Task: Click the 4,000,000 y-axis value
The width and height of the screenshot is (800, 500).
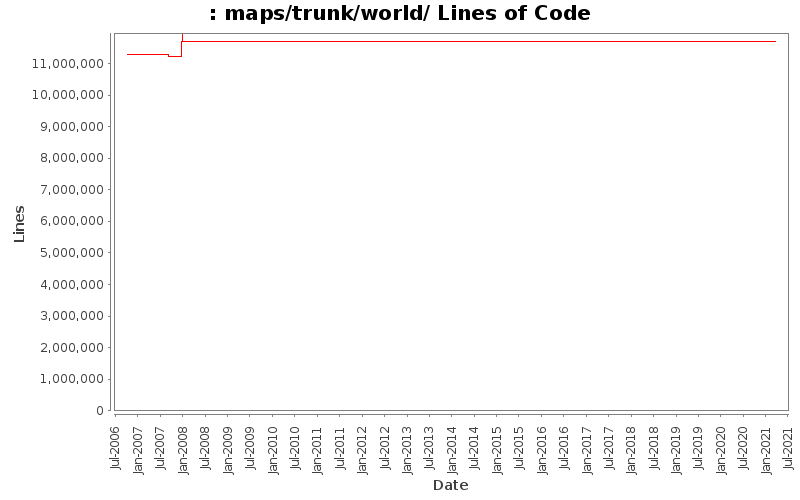Action: [x=72, y=284]
